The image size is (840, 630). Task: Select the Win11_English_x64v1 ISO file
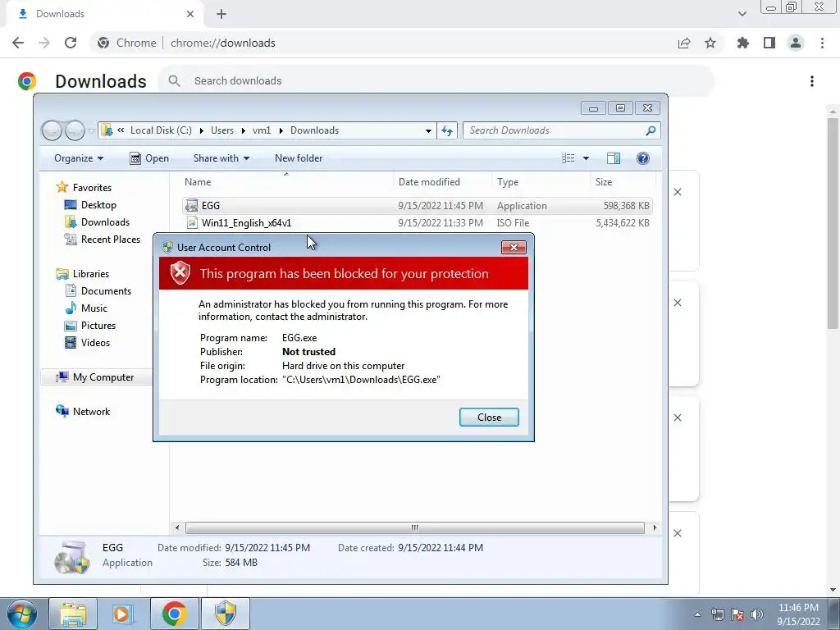coord(417,223)
